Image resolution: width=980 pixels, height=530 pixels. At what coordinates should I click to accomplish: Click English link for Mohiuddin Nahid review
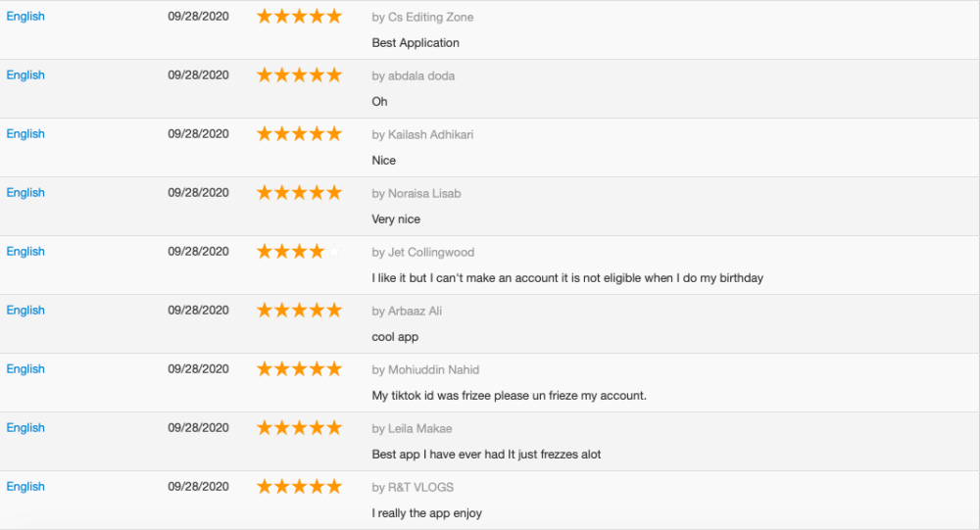25,369
